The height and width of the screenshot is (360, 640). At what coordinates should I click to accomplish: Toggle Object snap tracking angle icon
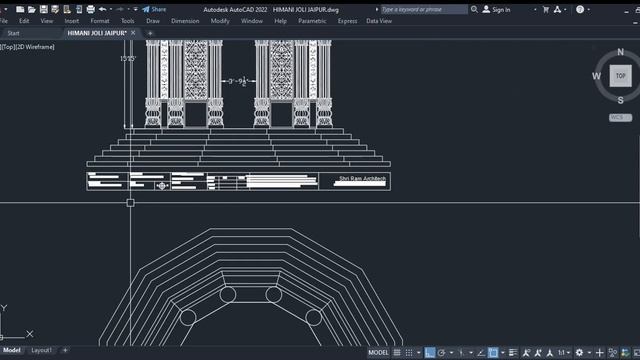tap(480, 353)
